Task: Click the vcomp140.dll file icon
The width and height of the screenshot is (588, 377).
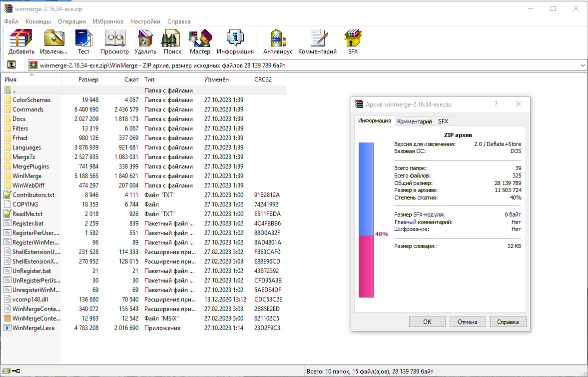Action: click(x=7, y=299)
